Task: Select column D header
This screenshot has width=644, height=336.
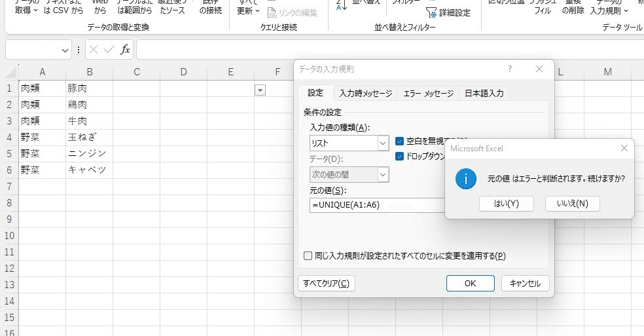Action: click(x=184, y=72)
